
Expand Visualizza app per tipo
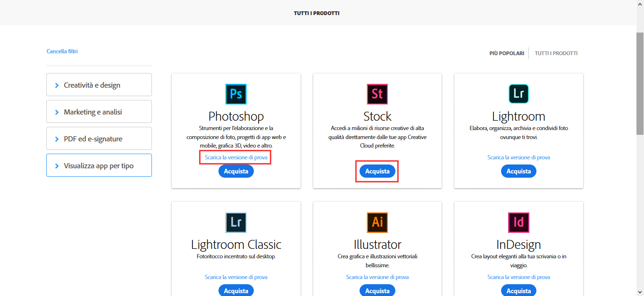tap(99, 165)
